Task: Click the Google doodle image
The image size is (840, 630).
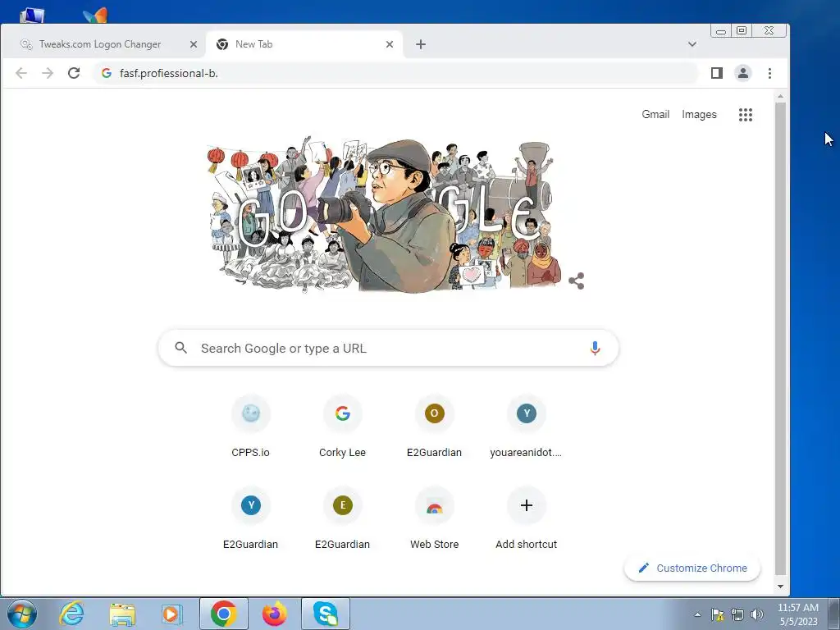Action: point(384,214)
